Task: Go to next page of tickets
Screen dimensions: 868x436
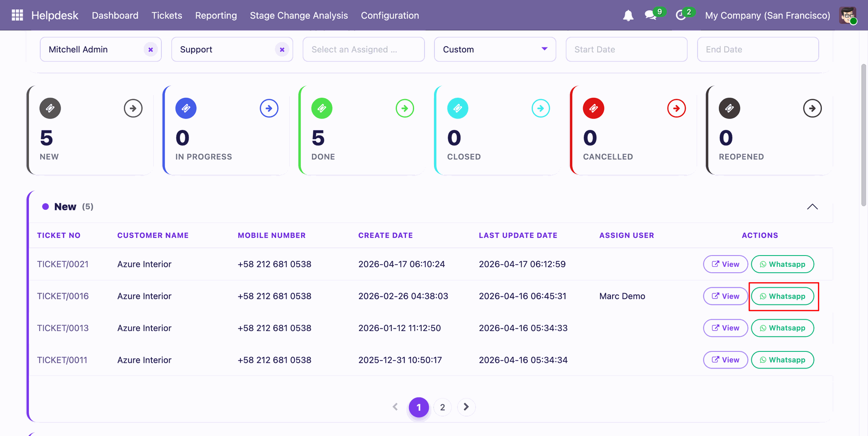Action: (x=466, y=407)
